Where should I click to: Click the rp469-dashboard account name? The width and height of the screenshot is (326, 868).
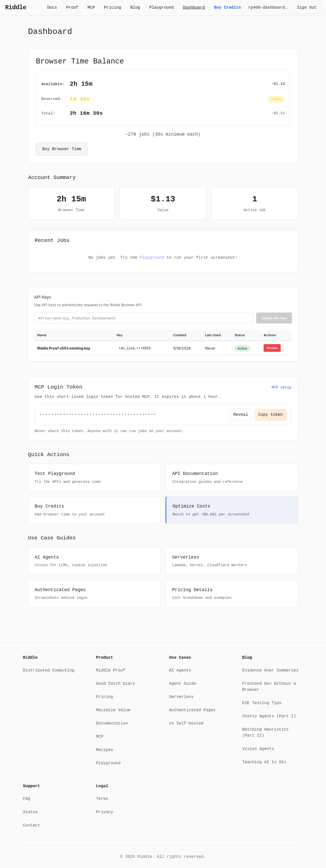(x=267, y=7)
